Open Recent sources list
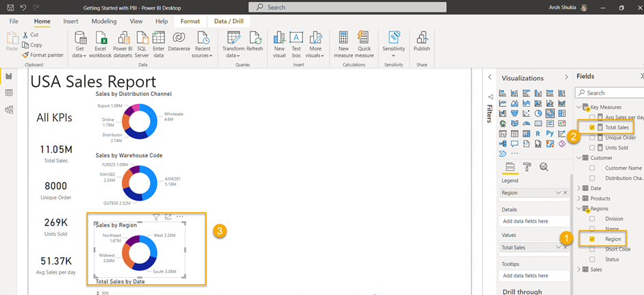Screen dimensions: 644x295 pos(202,44)
